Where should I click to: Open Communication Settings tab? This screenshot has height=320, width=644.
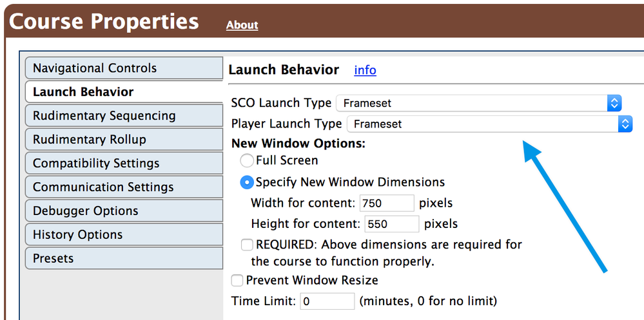(x=123, y=187)
